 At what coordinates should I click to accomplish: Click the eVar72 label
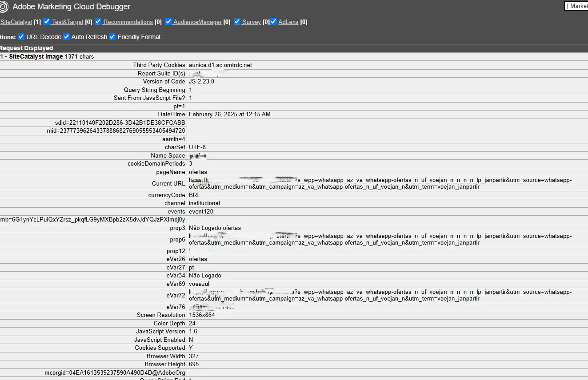[x=176, y=295]
